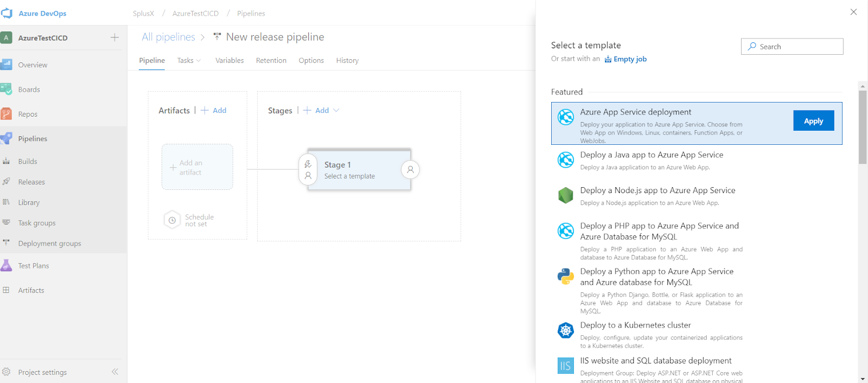Click the Azure App Service deployment icon
This screenshot has height=383, width=868.
[x=566, y=117]
